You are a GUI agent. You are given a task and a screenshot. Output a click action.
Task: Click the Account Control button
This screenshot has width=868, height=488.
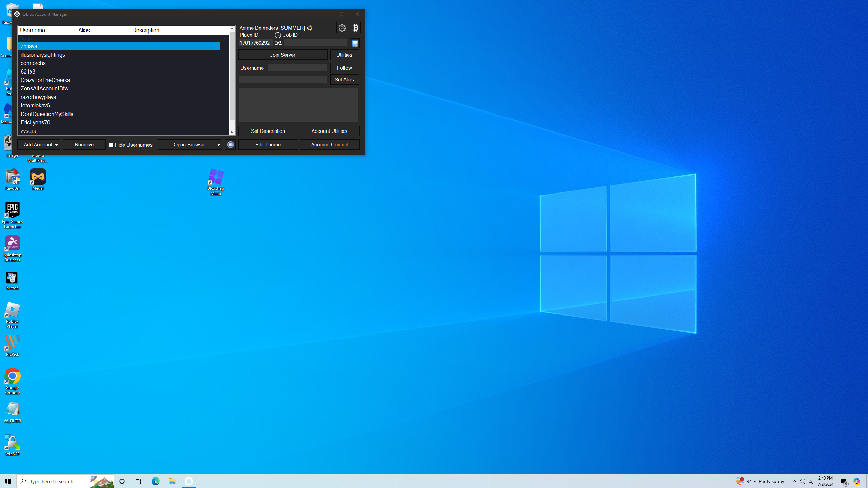pos(329,145)
